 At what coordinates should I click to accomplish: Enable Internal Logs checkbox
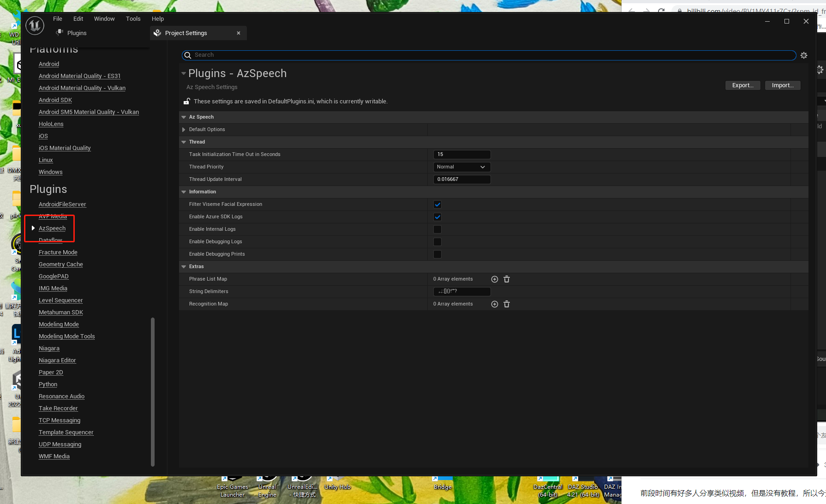[x=437, y=229]
